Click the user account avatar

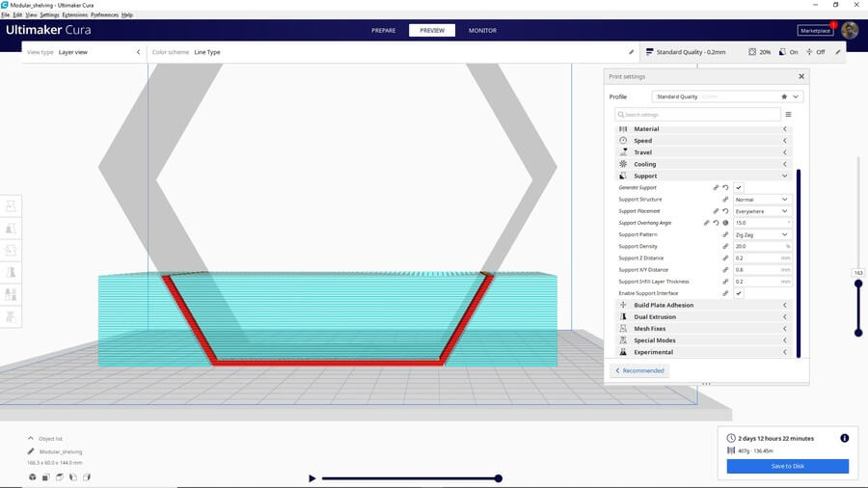tap(849, 30)
